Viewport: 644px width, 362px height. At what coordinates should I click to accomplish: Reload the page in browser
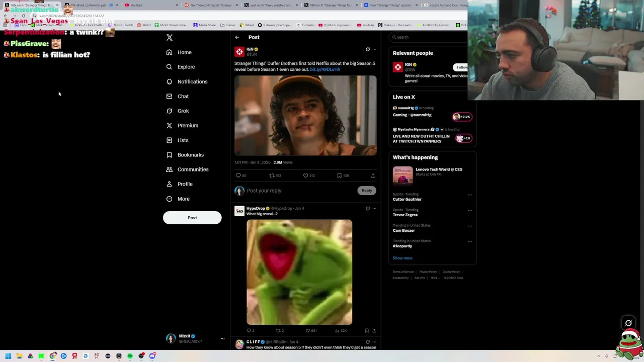point(23,16)
